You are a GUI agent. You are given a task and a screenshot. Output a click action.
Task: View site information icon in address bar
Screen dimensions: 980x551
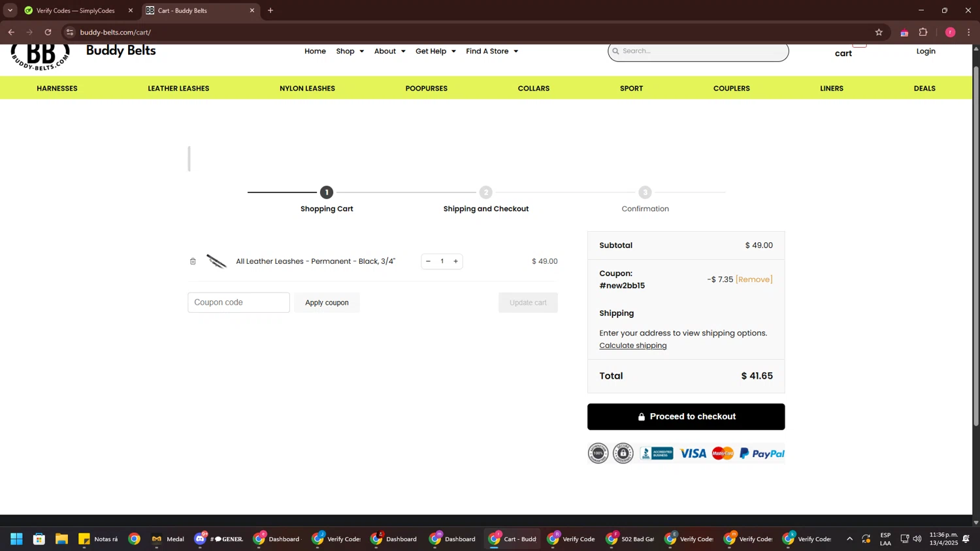(70, 32)
